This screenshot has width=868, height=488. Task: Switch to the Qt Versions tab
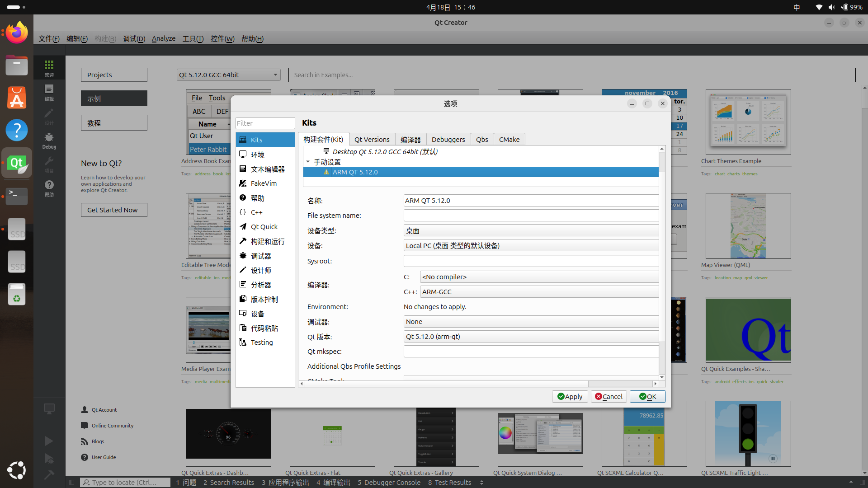pyautogui.click(x=372, y=140)
